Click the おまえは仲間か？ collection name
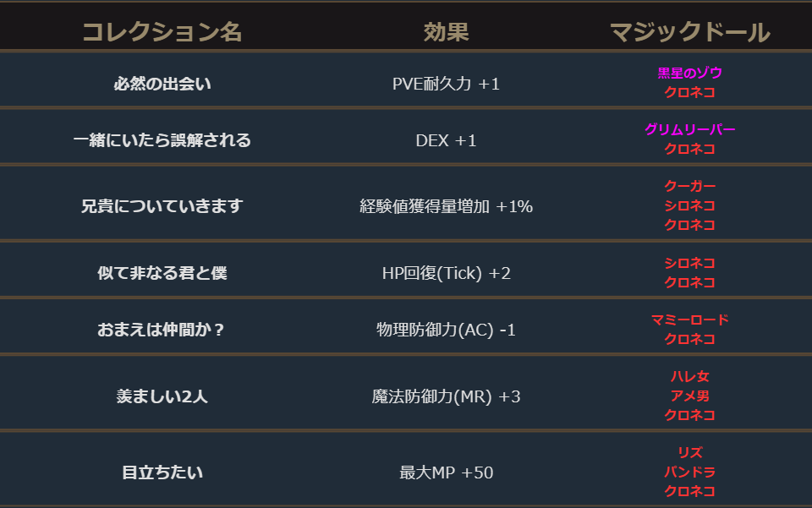Image resolution: width=812 pixels, height=508 pixels. (x=162, y=330)
